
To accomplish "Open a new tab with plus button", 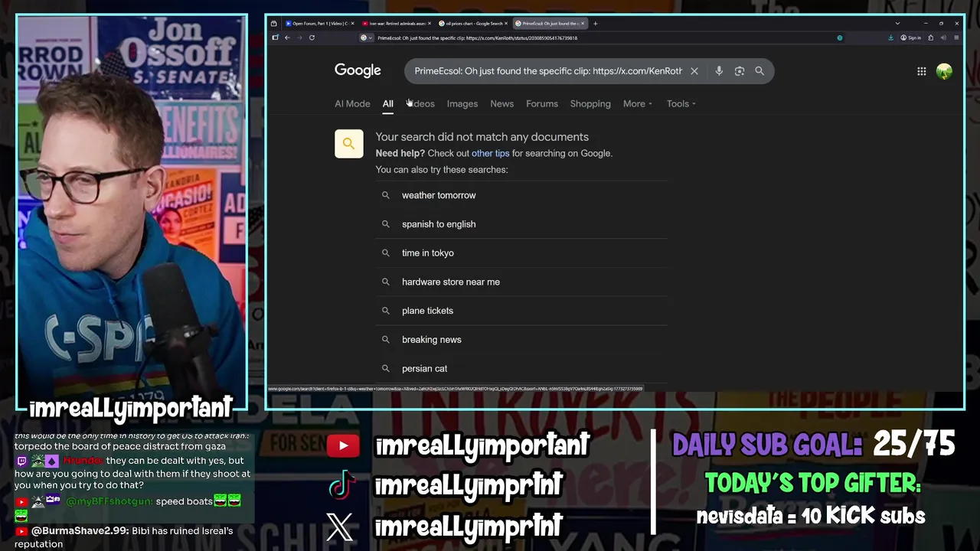I will (596, 23).
